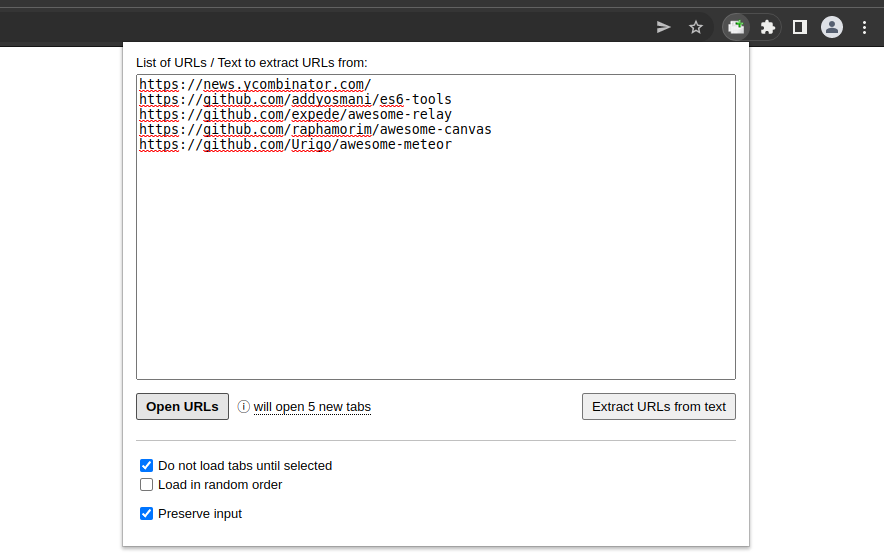Screen dimensions: 884x558
Task: Disable the Preserve input checkbox
Action: point(147,513)
